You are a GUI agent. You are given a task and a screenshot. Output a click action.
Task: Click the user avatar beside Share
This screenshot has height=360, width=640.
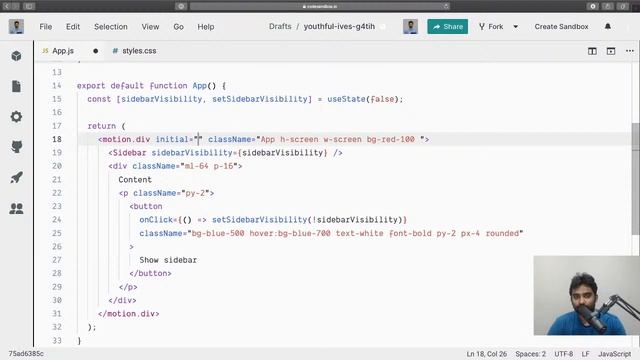(x=410, y=27)
